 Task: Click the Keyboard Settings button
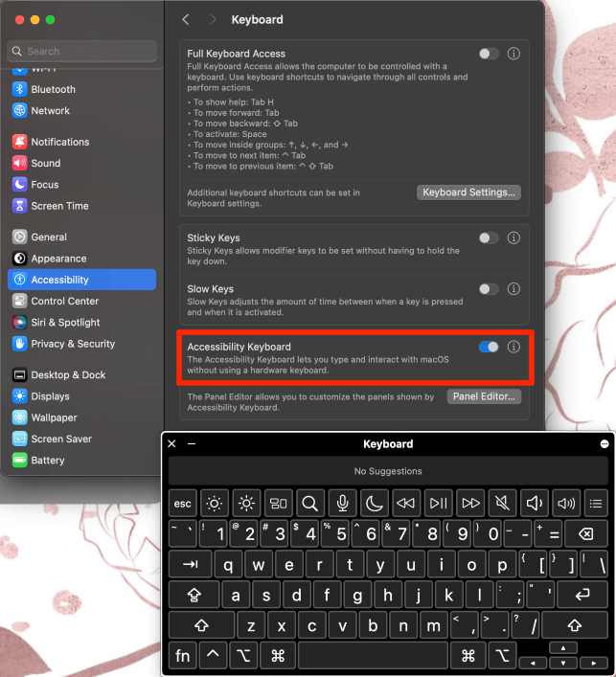click(x=468, y=192)
